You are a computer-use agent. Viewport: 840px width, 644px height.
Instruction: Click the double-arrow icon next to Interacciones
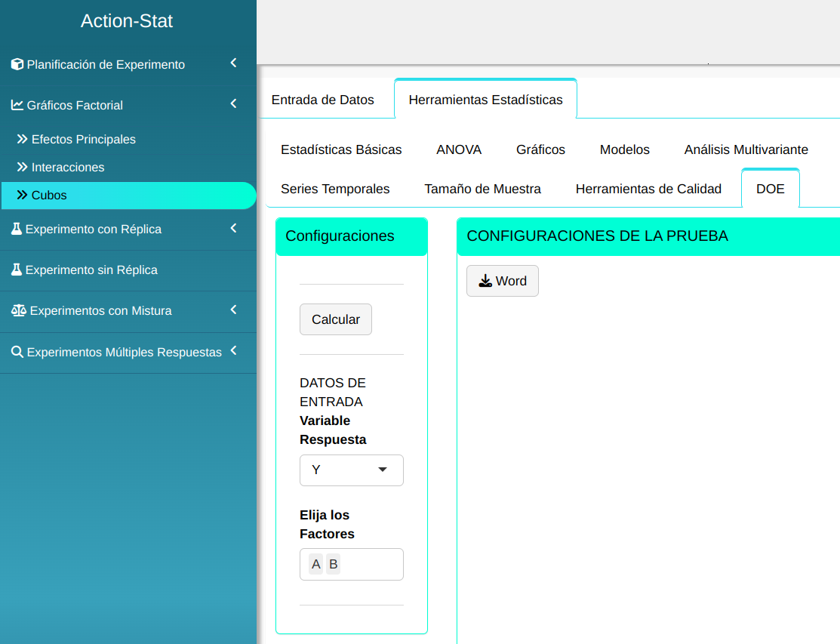[x=22, y=167]
